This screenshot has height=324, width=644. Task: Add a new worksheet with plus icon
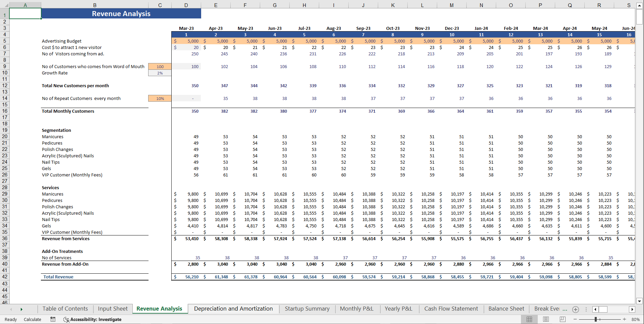pos(576,309)
